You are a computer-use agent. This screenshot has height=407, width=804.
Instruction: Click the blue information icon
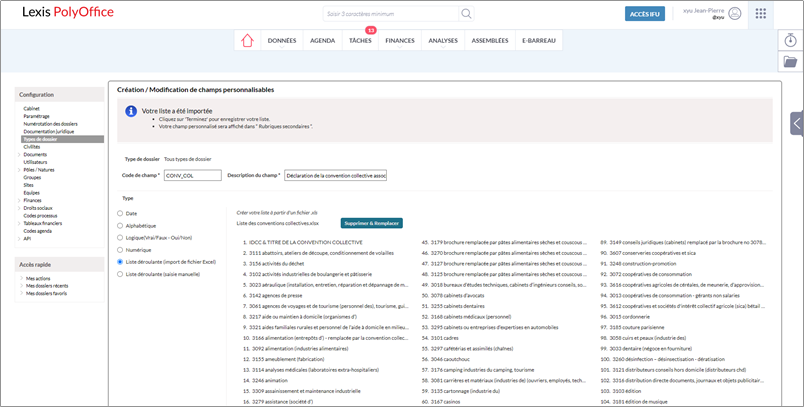pyautogui.click(x=131, y=111)
